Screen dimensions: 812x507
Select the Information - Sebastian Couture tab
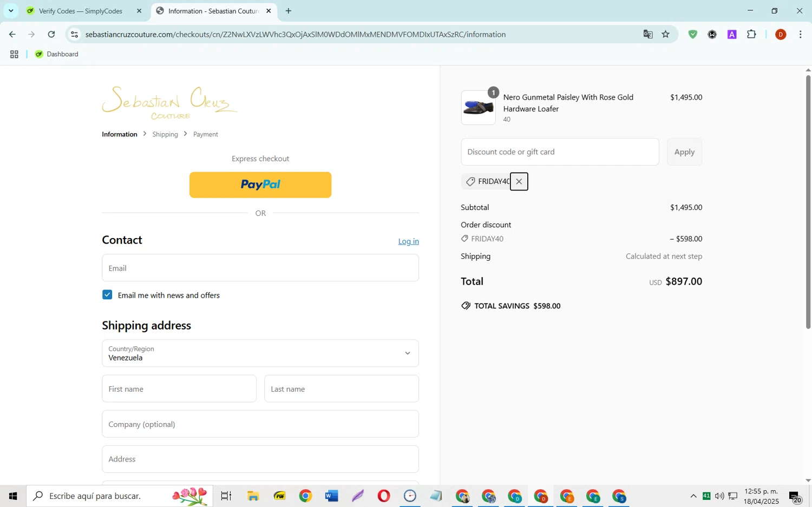pyautogui.click(x=213, y=11)
